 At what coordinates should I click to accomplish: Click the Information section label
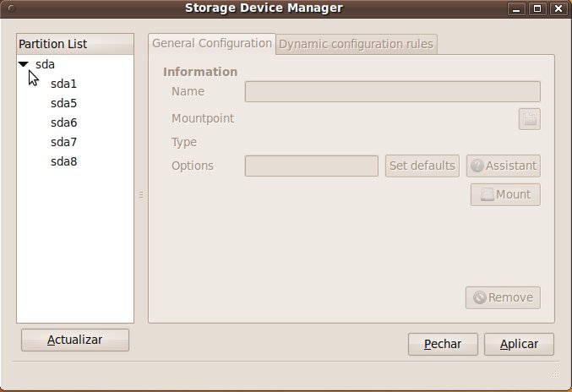pos(200,72)
